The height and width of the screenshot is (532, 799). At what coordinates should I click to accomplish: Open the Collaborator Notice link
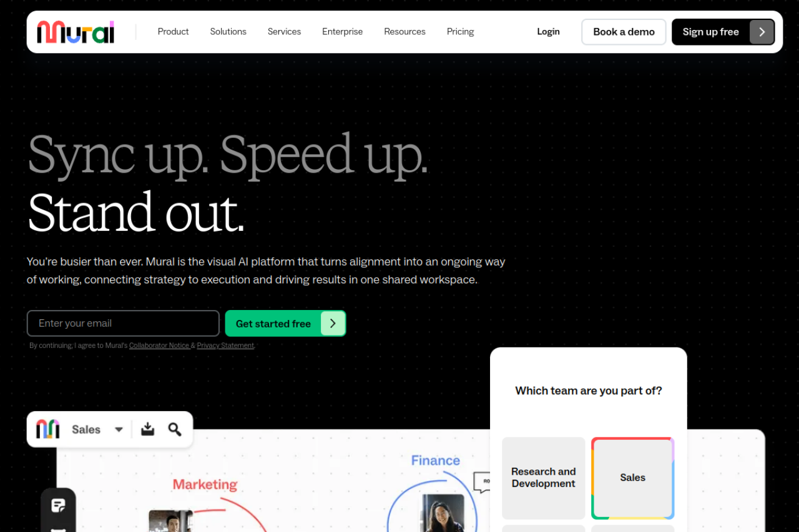coord(159,346)
